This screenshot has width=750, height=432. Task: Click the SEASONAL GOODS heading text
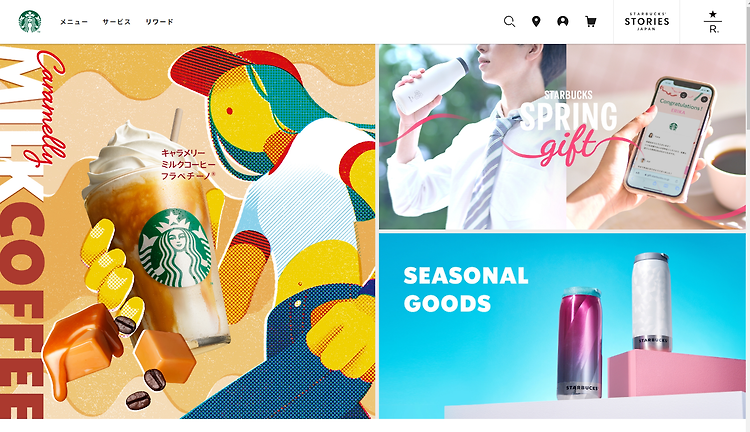pos(465,289)
